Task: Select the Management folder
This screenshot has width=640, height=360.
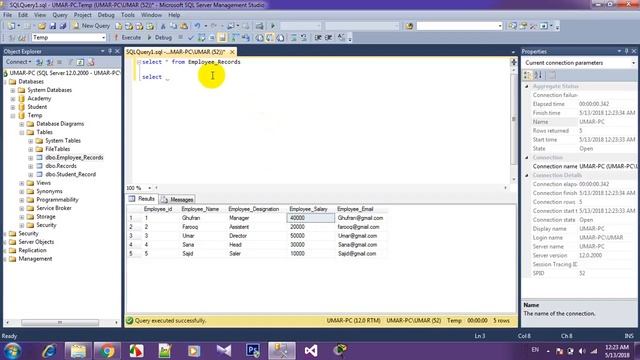Action: 35,259
